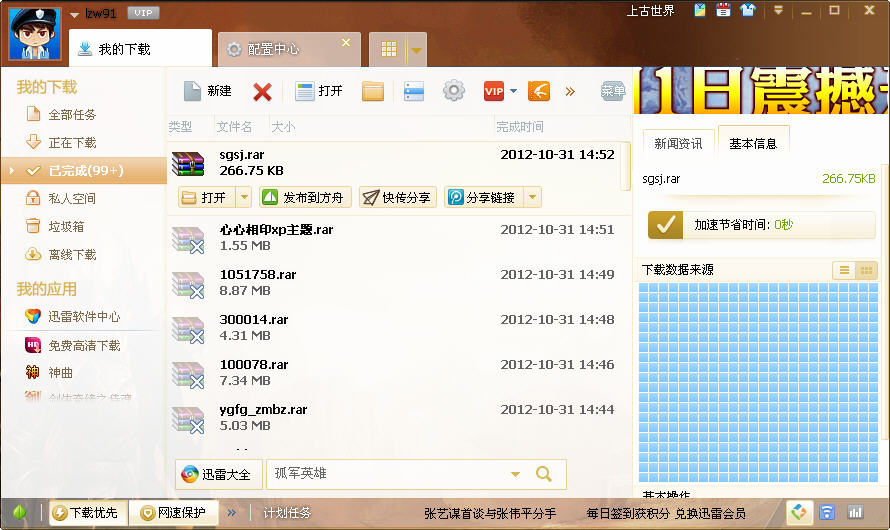Select the ygfg_zmbz.rar file row
The width and height of the screenshot is (890, 530).
pyautogui.click(x=397, y=417)
